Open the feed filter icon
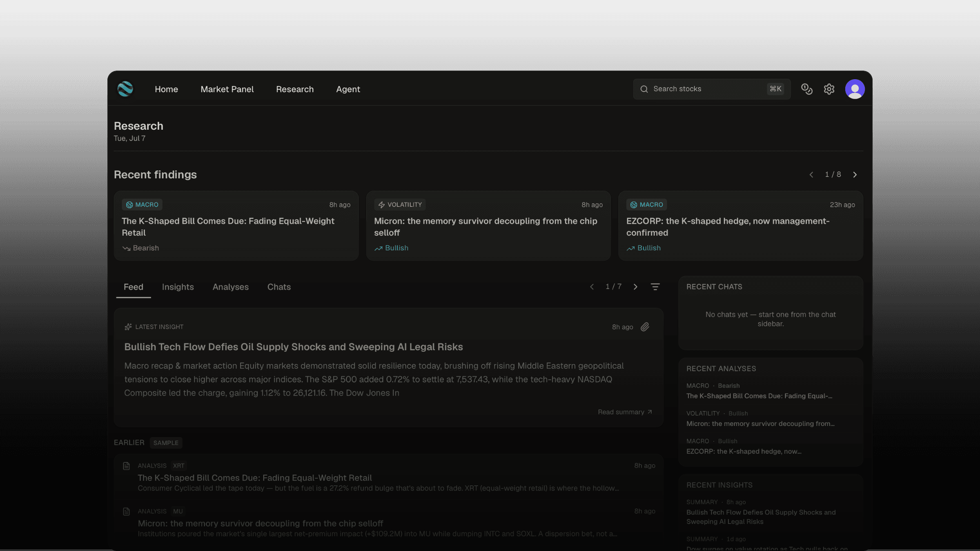Screen dimensions: 980x551 click(655, 287)
